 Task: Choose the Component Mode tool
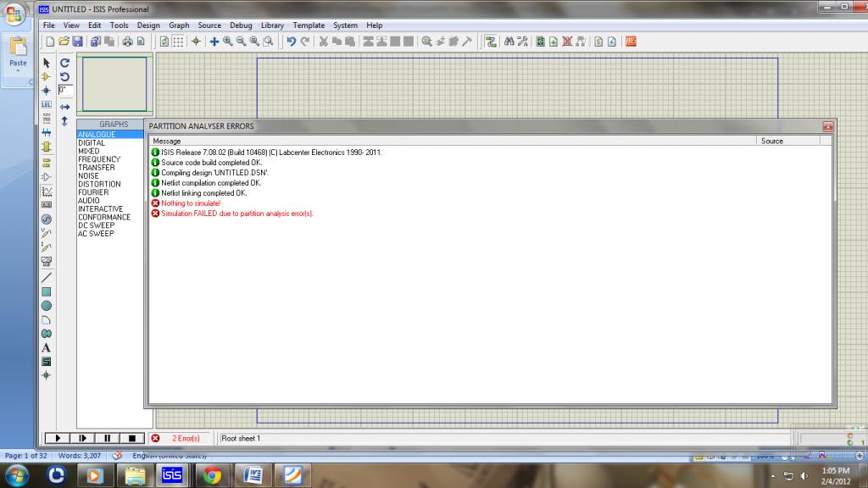[47, 76]
